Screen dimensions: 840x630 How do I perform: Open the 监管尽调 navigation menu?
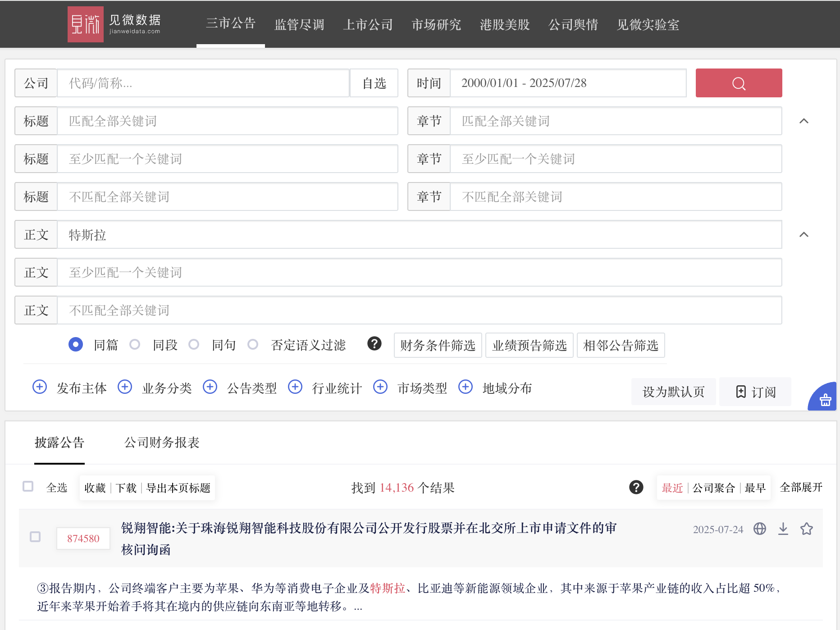pyautogui.click(x=299, y=24)
